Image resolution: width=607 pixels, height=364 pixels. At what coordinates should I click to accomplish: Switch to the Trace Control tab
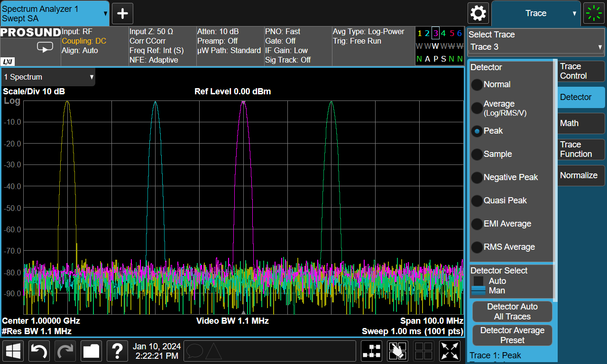(581, 71)
